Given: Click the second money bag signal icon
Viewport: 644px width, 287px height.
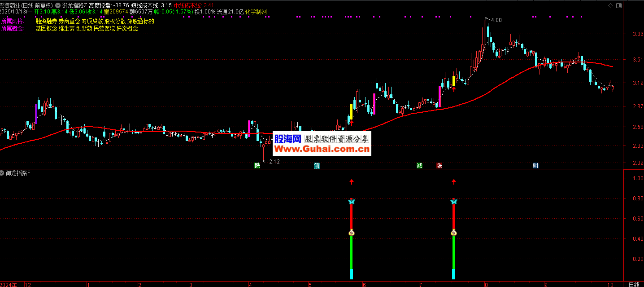Looking at the screenshot, I should point(453,233).
